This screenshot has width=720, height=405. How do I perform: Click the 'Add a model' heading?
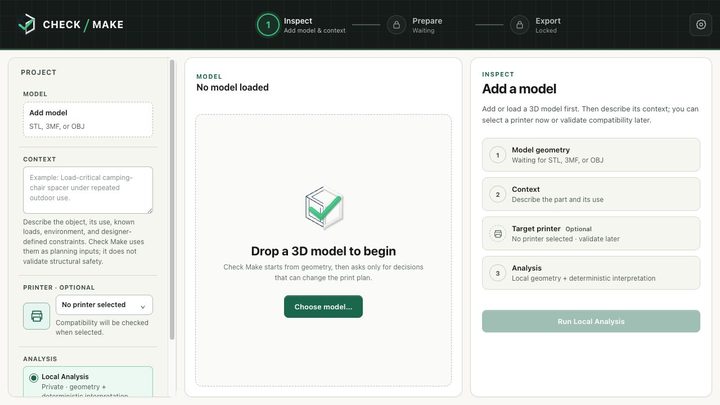519,89
